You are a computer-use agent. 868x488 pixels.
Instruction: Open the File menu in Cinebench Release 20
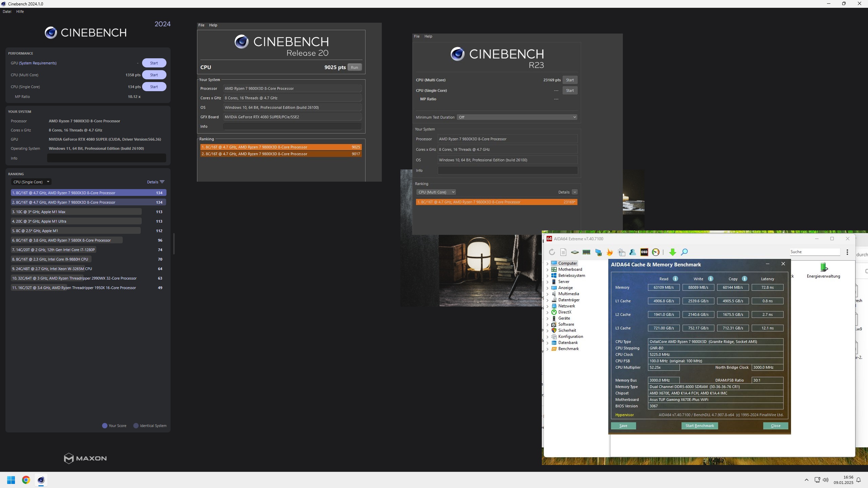pos(201,25)
